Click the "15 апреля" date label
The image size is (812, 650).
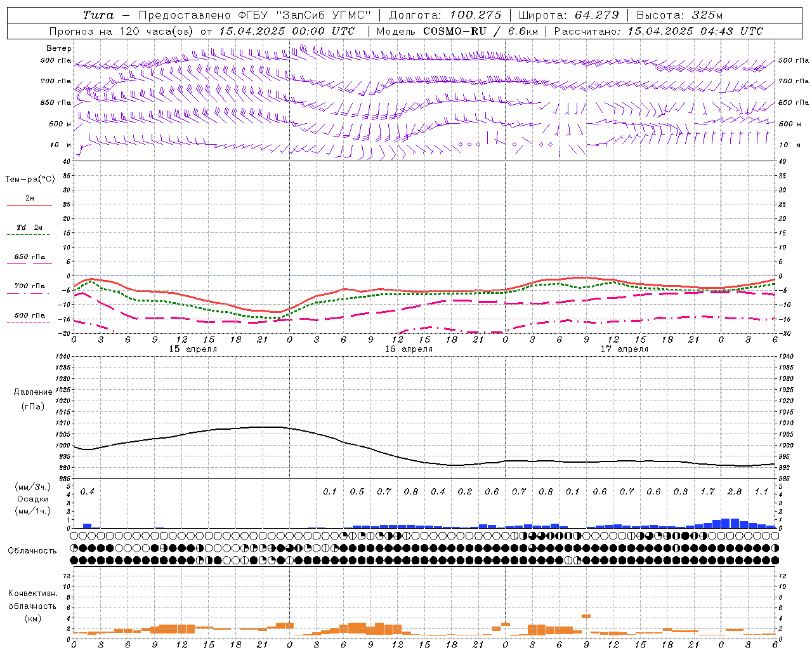coord(193,349)
